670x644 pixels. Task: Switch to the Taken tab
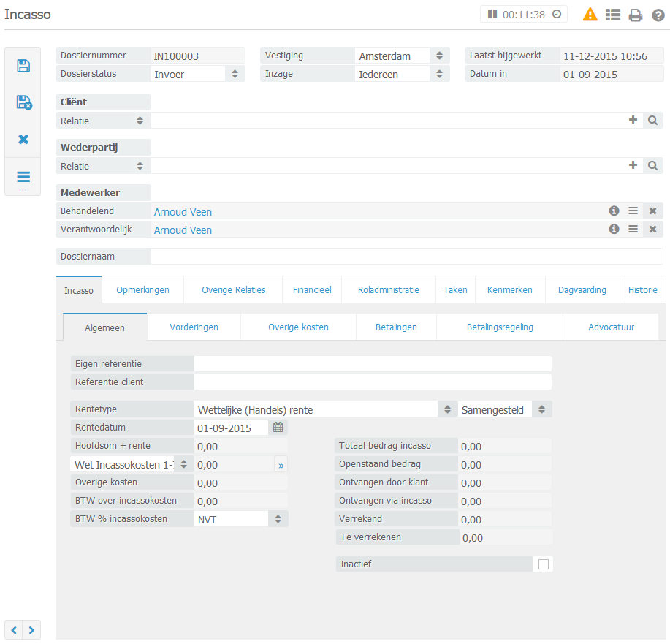455,290
